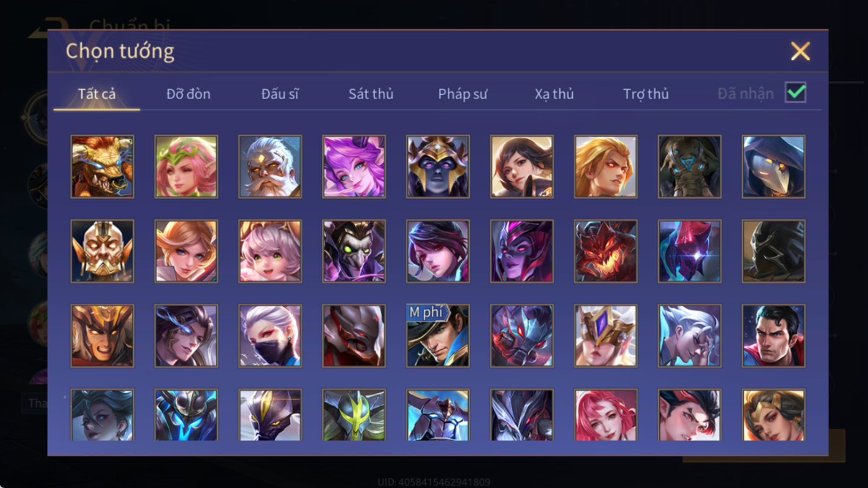The height and width of the screenshot is (488, 868).
Task: Switch to the 'Đỡ đòn' tab
Action: click(188, 94)
